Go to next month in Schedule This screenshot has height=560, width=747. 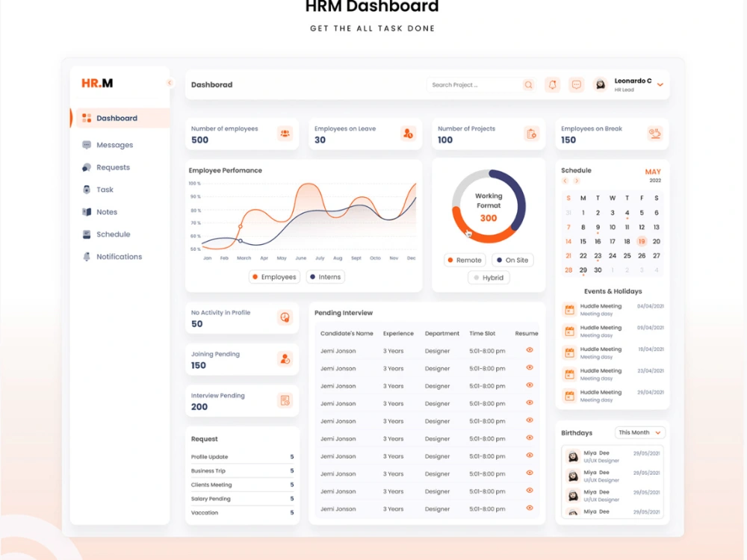click(x=577, y=181)
